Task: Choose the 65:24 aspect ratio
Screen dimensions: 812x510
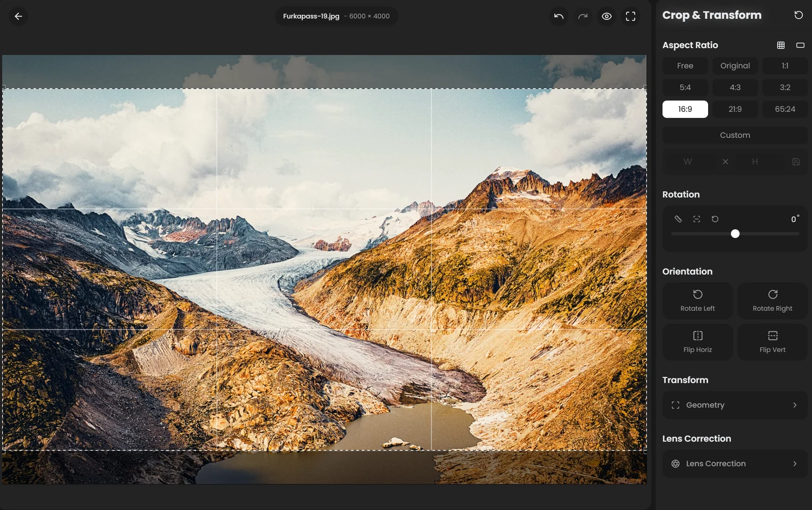Action: pos(785,109)
